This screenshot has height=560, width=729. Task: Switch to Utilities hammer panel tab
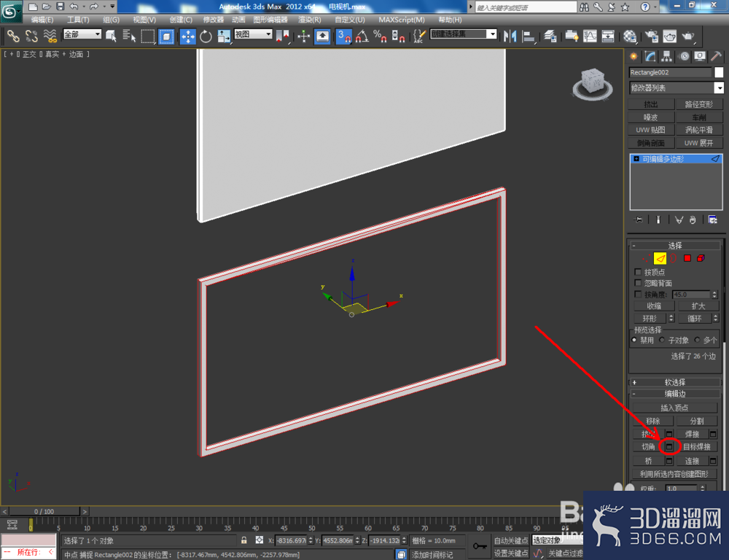[x=716, y=56]
